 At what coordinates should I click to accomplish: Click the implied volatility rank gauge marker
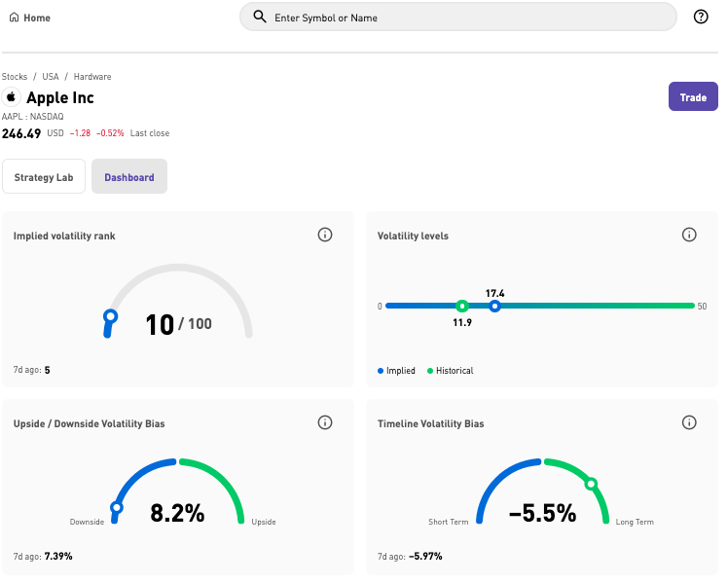click(111, 316)
